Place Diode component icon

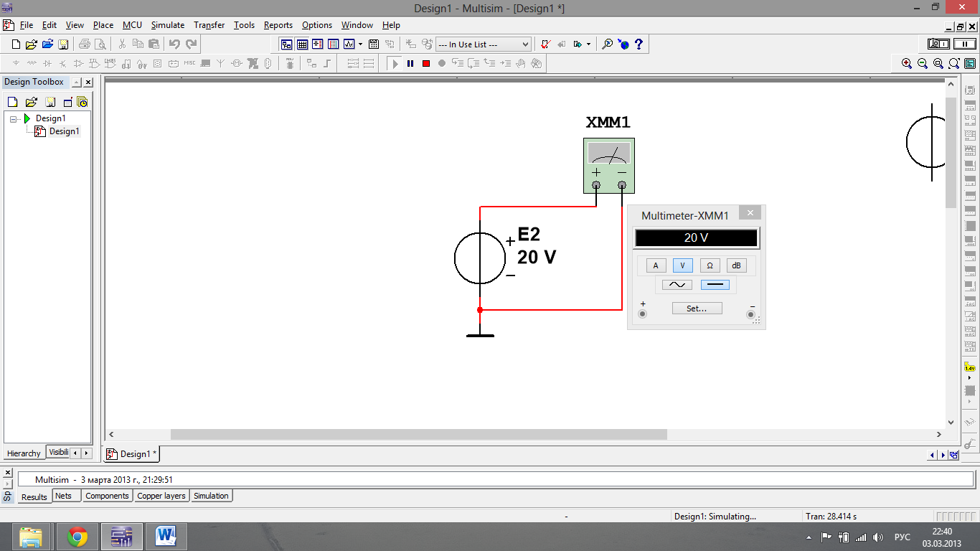pos(47,63)
